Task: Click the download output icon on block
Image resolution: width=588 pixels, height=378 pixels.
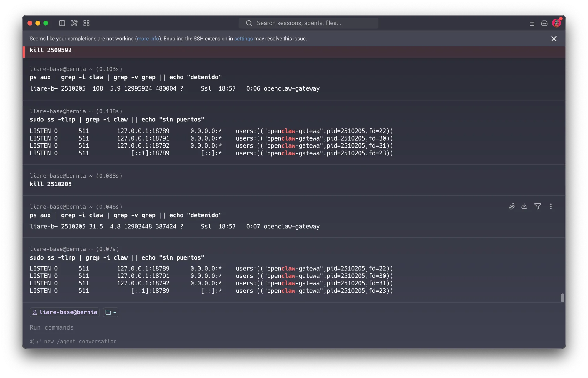Action: pyautogui.click(x=524, y=206)
